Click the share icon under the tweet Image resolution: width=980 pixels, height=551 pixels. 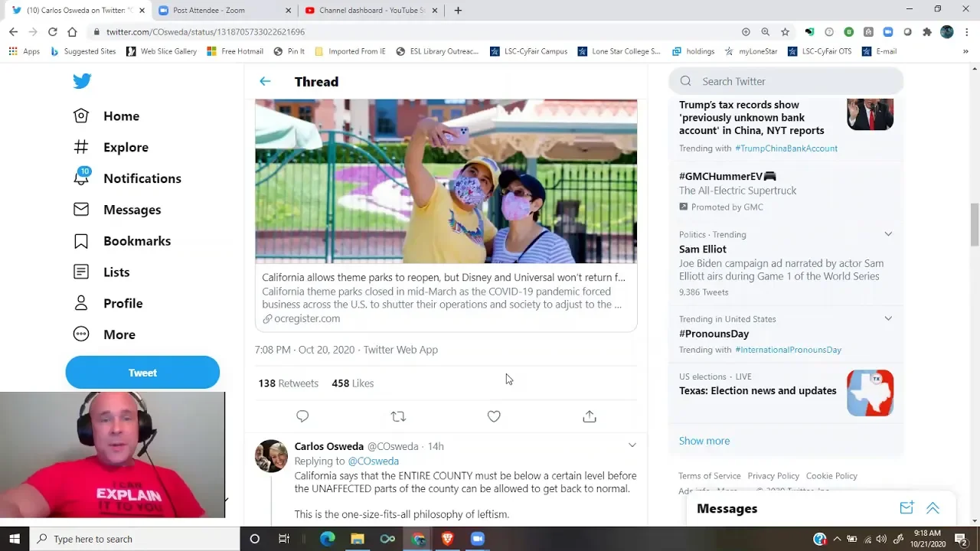pyautogui.click(x=590, y=416)
